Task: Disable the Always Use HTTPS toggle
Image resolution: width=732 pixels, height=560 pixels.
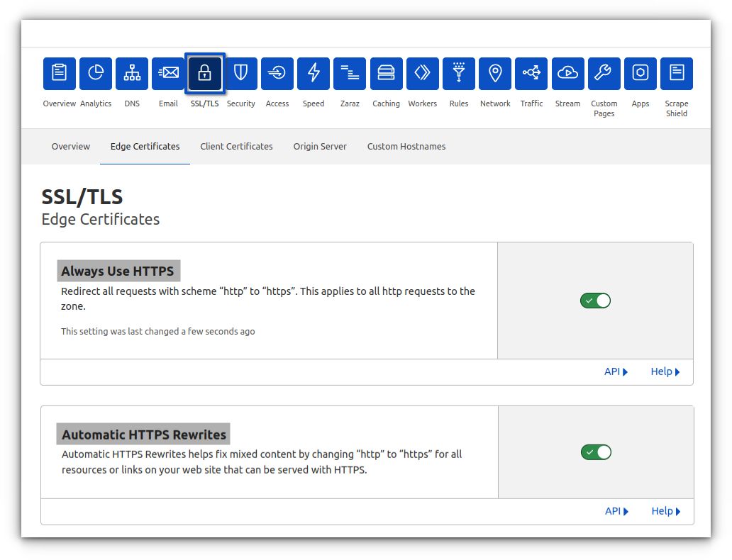Action: click(x=596, y=300)
